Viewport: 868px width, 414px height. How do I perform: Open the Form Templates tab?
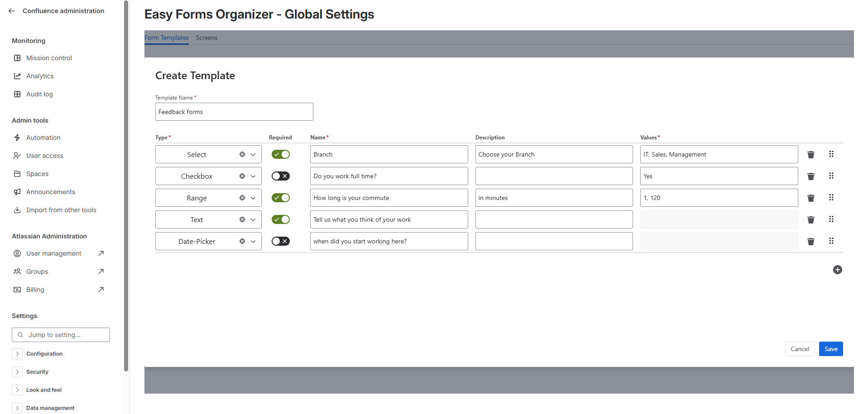click(x=167, y=38)
